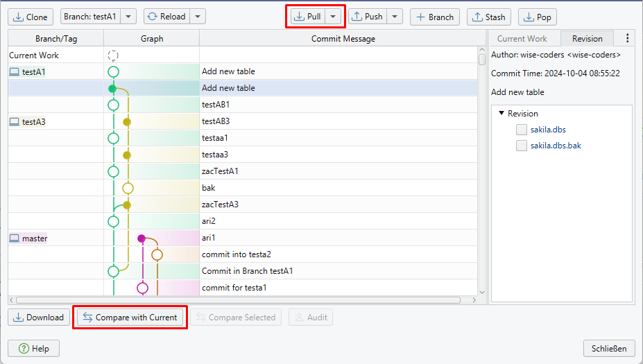
Task: Open the Branch: testA1 selector
Action: coord(89,17)
